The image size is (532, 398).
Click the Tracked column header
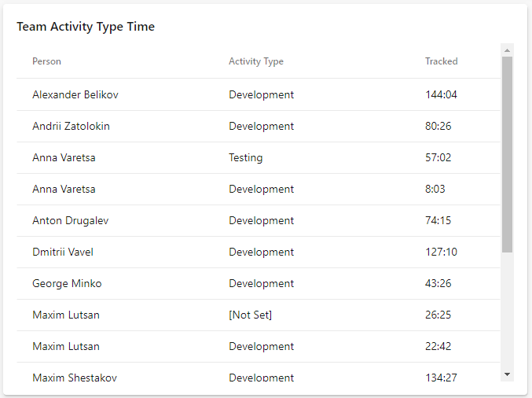(x=441, y=61)
